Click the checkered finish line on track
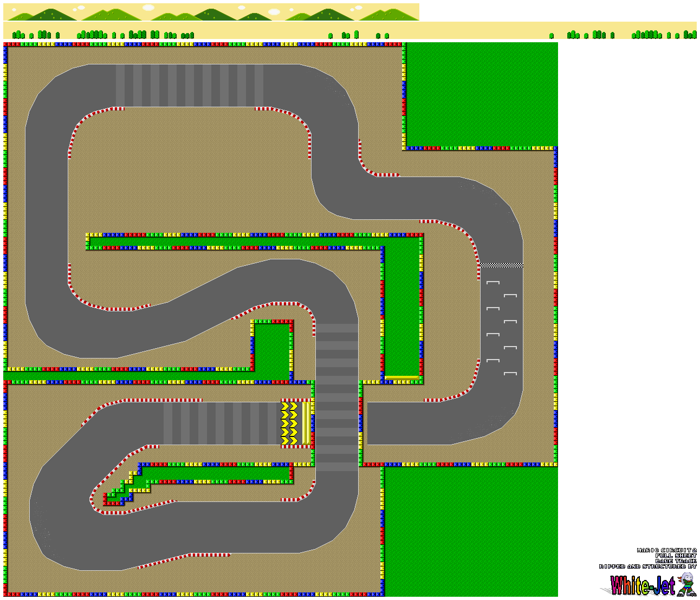Screen dimensions: 700x600 coord(502,265)
